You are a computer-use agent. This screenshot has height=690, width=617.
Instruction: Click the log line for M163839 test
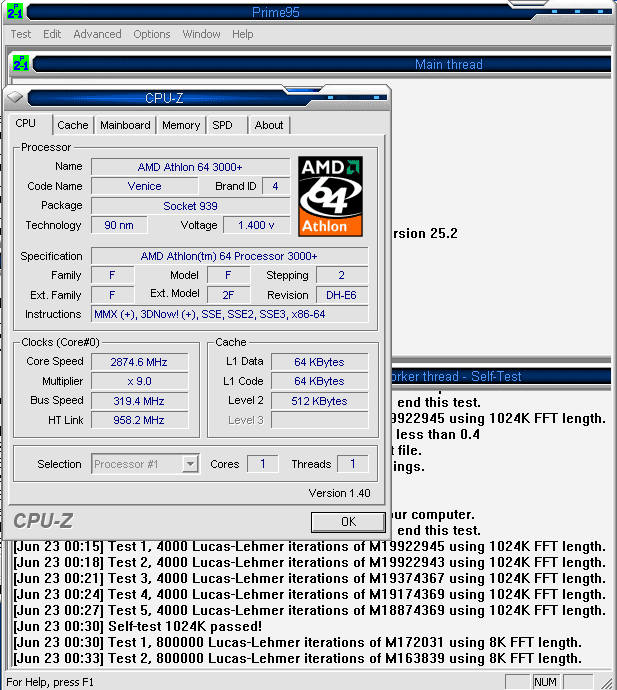(x=297, y=658)
